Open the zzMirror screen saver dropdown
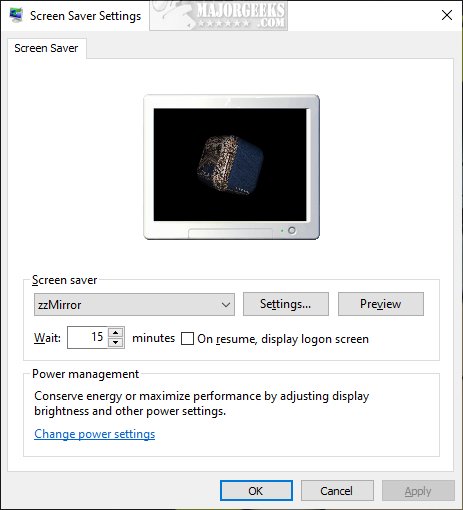This screenshot has height=510, width=463. (134, 304)
